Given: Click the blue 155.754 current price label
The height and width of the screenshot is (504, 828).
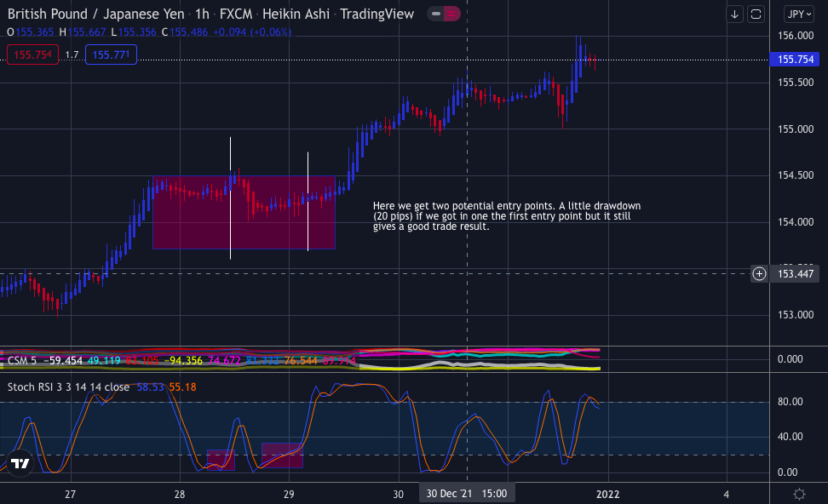Looking at the screenshot, I should point(795,59).
